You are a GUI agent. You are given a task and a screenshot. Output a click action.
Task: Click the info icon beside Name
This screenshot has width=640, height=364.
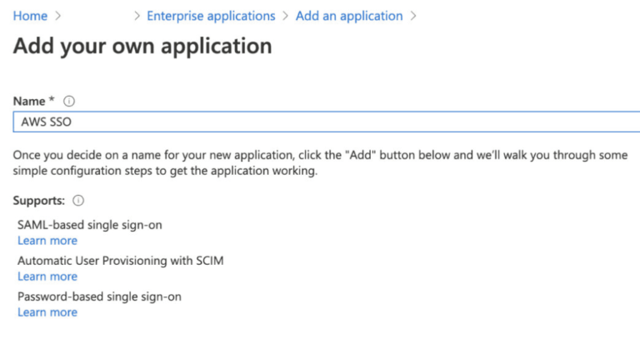[x=69, y=101]
